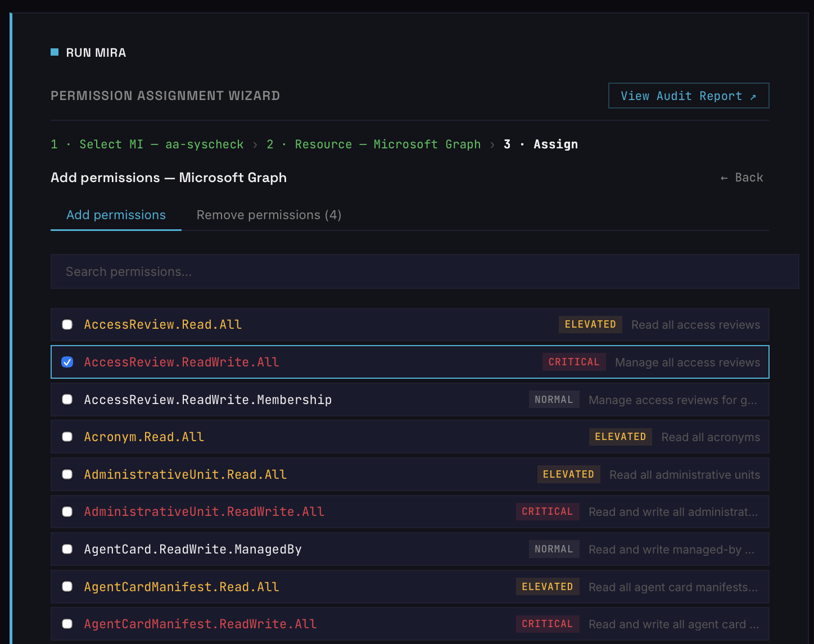Check the AccessReview.Read.All checkbox
This screenshot has height=644, width=814.
click(67, 325)
